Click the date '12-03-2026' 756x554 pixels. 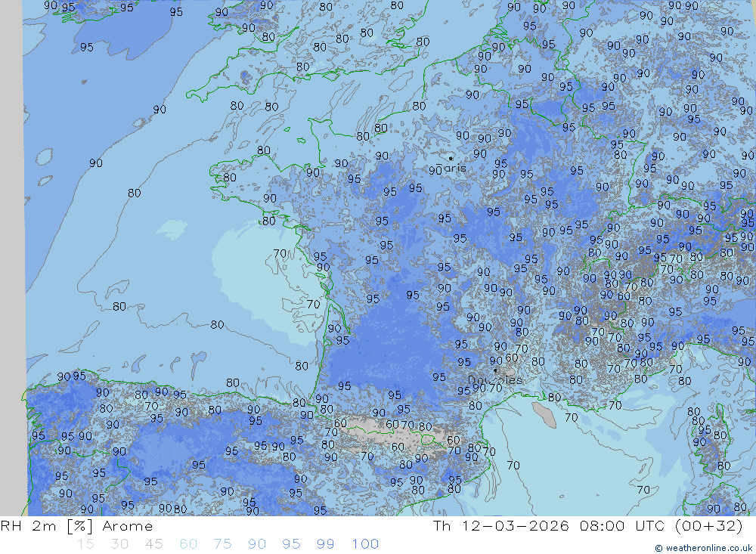[x=516, y=525]
